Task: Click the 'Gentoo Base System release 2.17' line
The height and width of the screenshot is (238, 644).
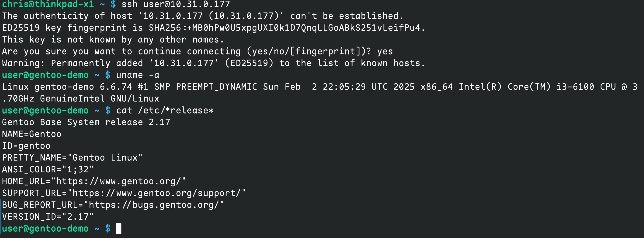Action: [86, 122]
